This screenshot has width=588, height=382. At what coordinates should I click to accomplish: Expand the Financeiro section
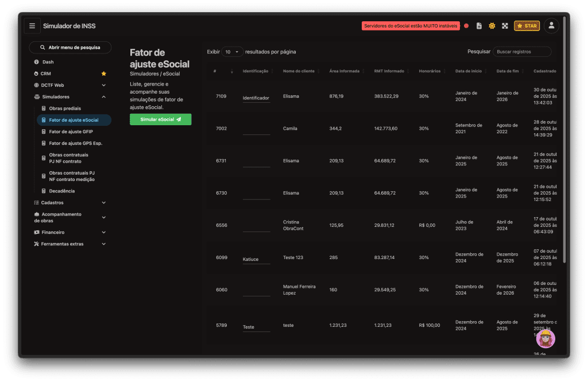tap(104, 232)
